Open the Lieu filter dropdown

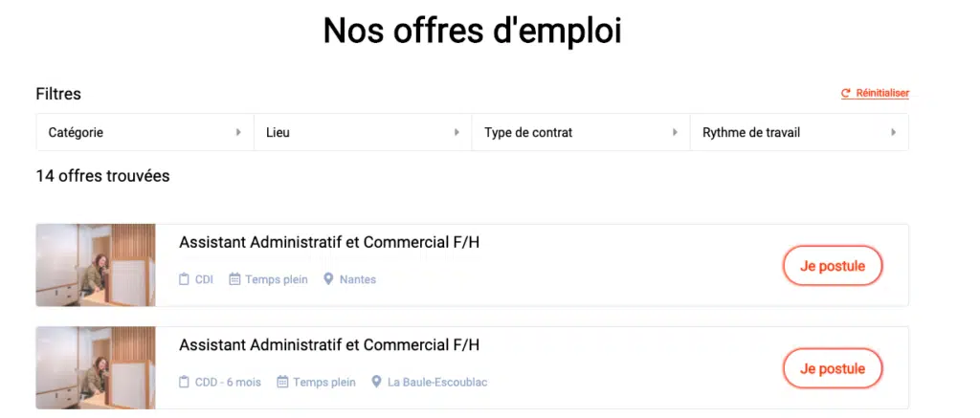tap(363, 132)
